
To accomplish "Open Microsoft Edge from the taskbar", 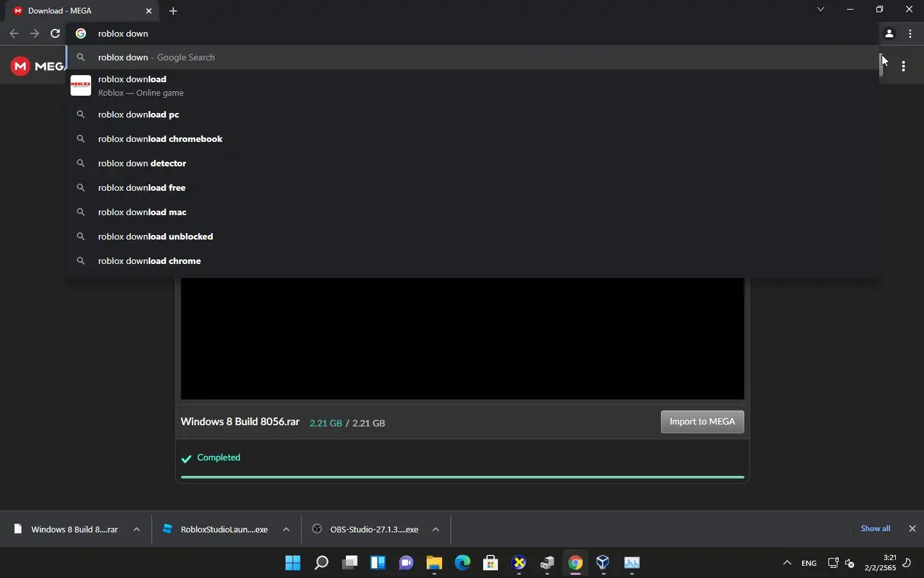I will point(463,563).
